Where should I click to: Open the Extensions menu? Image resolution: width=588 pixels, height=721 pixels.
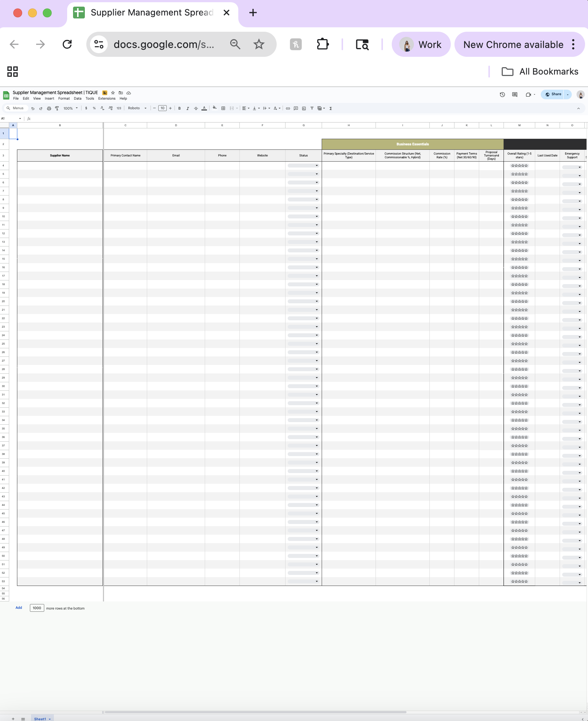(x=107, y=99)
